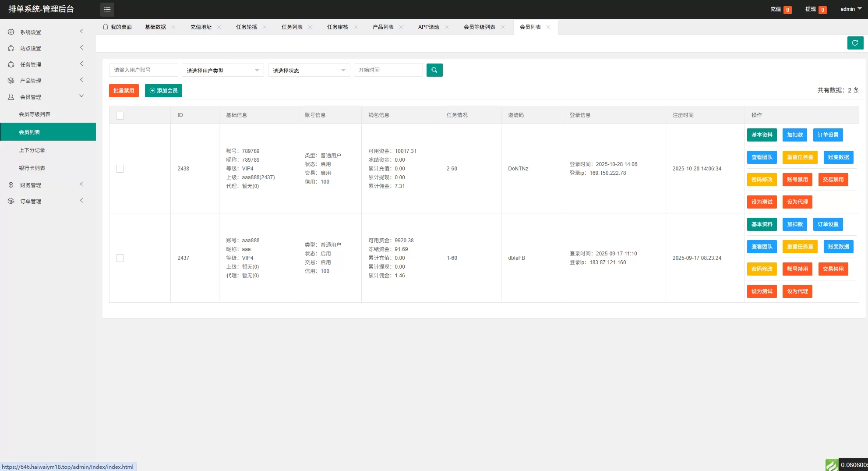Click the green refresh icon button

[855, 43]
